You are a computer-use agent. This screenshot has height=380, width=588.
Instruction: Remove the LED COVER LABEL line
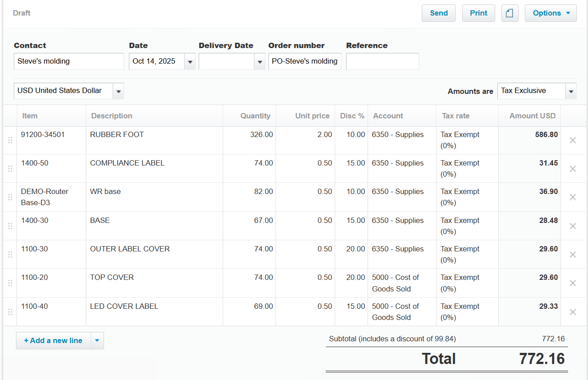click(x=572, y=312)
